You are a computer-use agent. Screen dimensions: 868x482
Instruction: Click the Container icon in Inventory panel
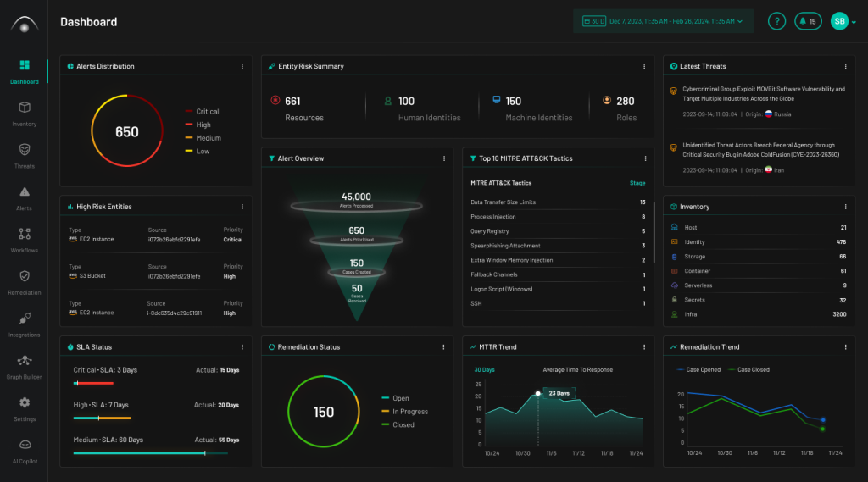[674, 270]
